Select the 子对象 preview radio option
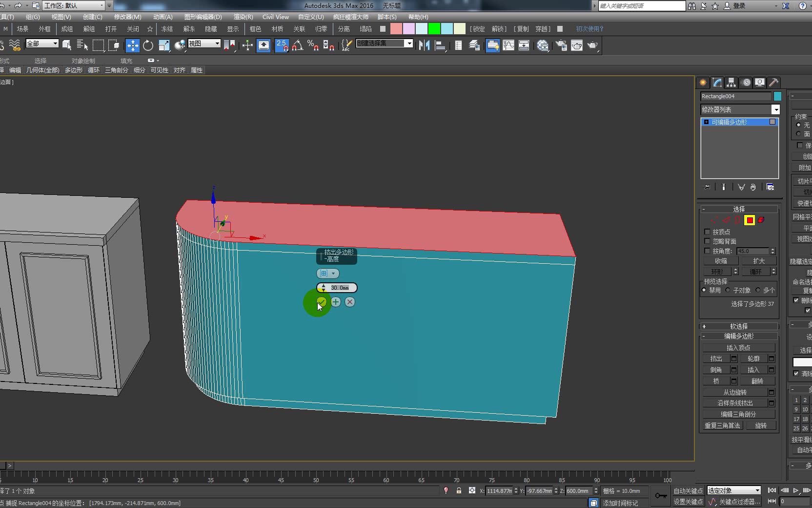The height and width of the screenshot is (508, 812). 728,290
